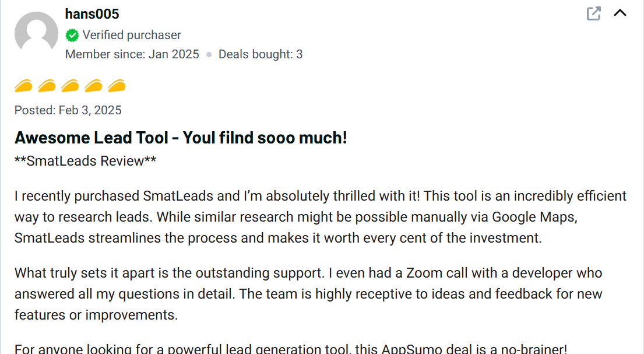This screenshot has height=354, width=644.
Task: Click the Posted Feb 3, 2025 date
Action: (x=68, y=110)
